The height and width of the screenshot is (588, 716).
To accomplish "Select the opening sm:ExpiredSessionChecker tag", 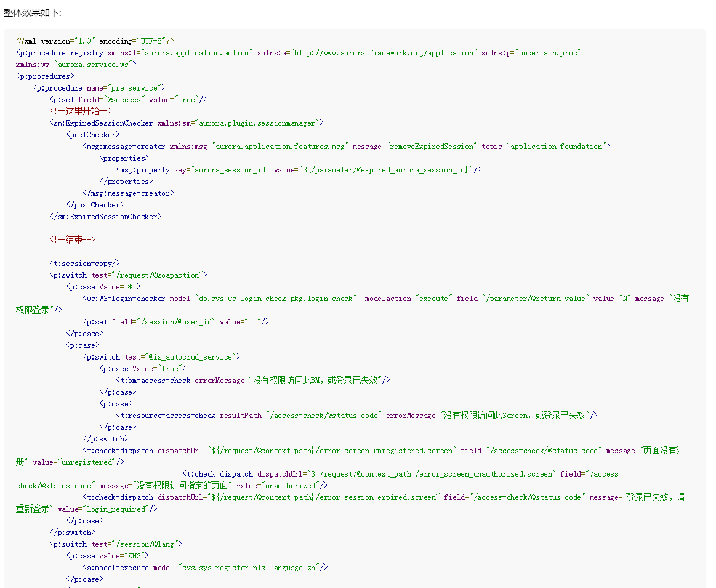I will tap(103, 123).
